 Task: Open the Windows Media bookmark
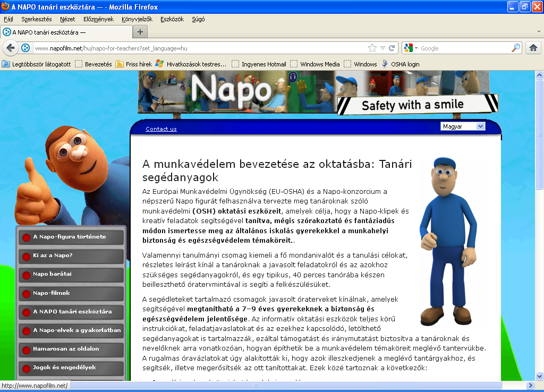point(316,64)
